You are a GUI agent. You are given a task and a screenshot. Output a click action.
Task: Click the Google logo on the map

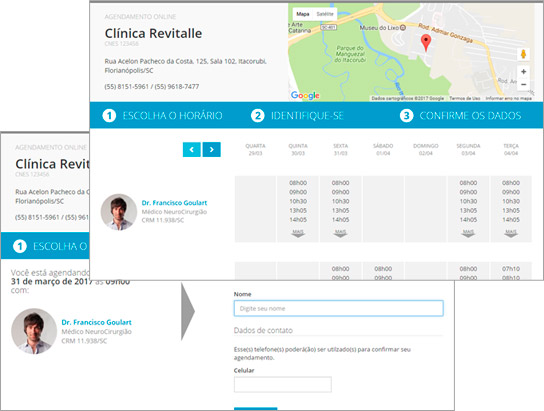[x=305, y=95]
